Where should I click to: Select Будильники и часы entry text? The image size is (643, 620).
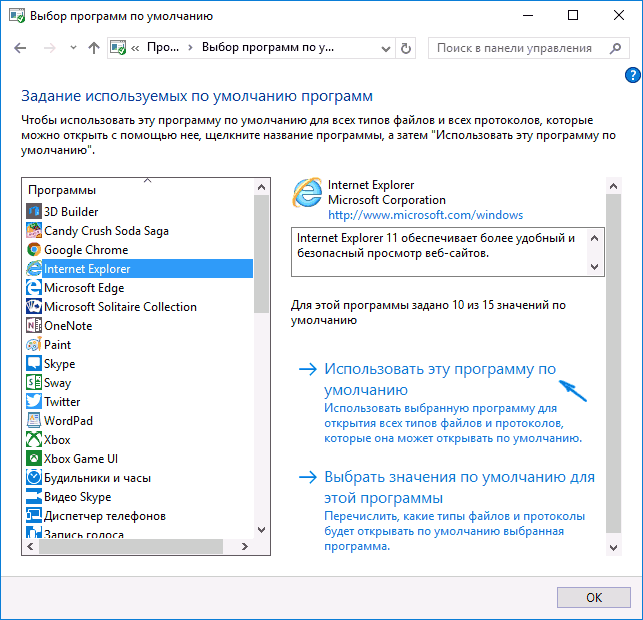pos(97,478)
